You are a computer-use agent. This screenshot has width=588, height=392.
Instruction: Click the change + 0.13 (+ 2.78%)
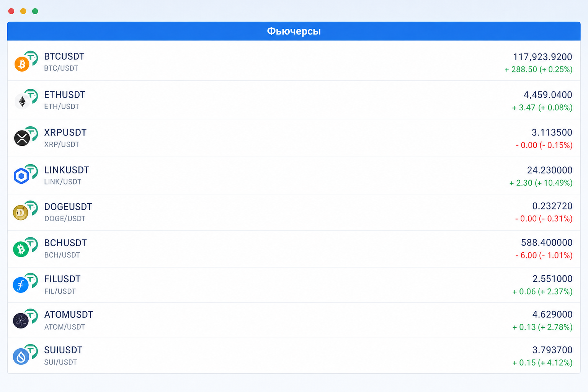pyautogui.click(x=542, y=327)
